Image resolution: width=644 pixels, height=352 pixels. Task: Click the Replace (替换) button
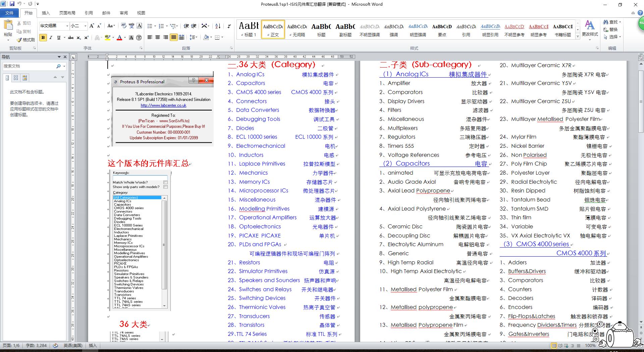tap(610, 30)
